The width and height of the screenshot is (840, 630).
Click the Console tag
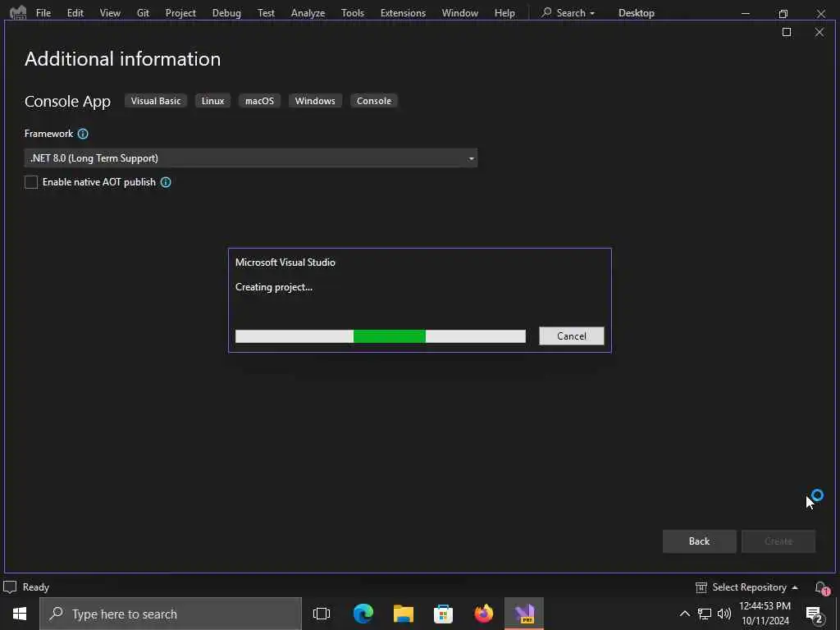[374, 101]
